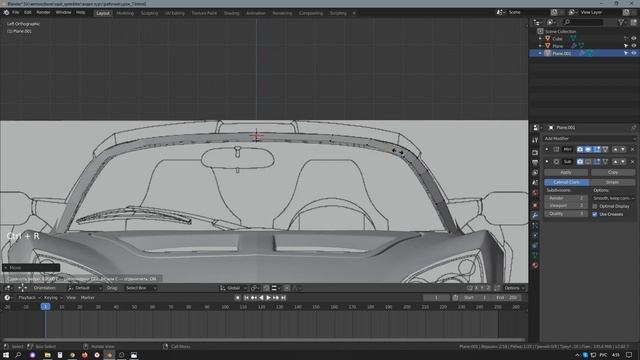
Task: Open the Add Modifier dropdown
Action: pyautogui.click(x=589, y=139)
